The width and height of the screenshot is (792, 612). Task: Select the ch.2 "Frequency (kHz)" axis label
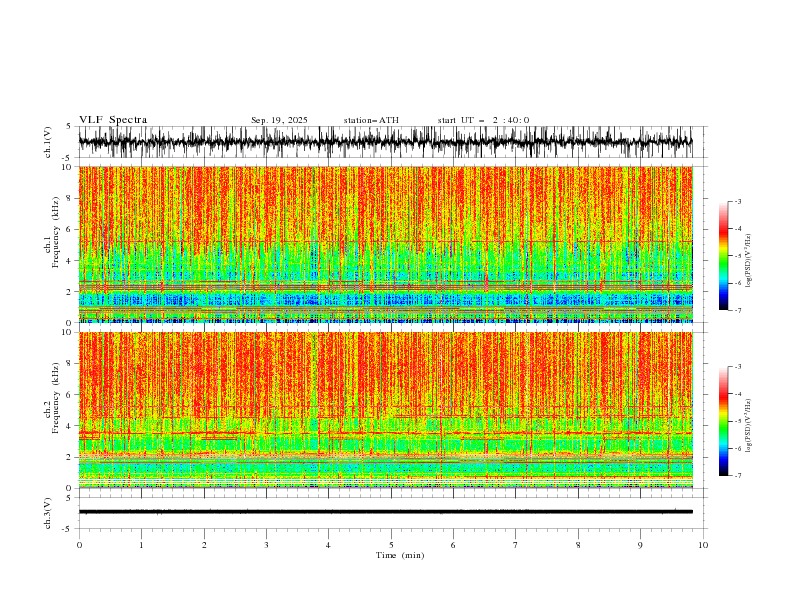(56, 398)
